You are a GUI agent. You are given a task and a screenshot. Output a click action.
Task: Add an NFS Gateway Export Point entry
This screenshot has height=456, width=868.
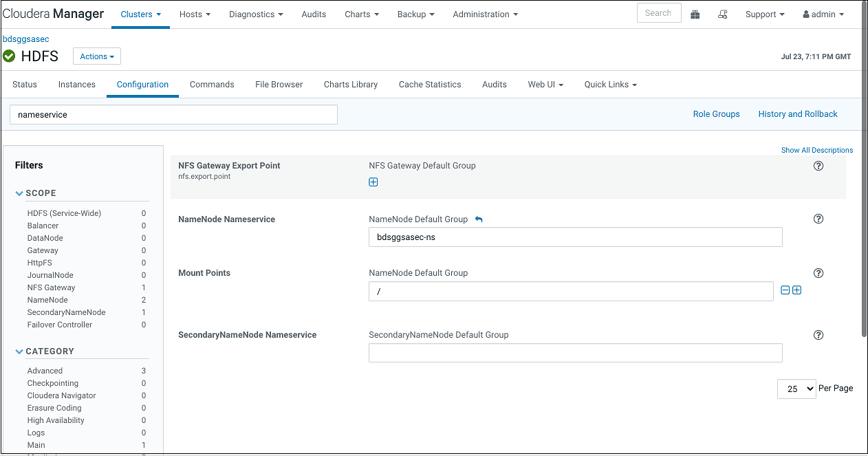(x=373, y=182)
